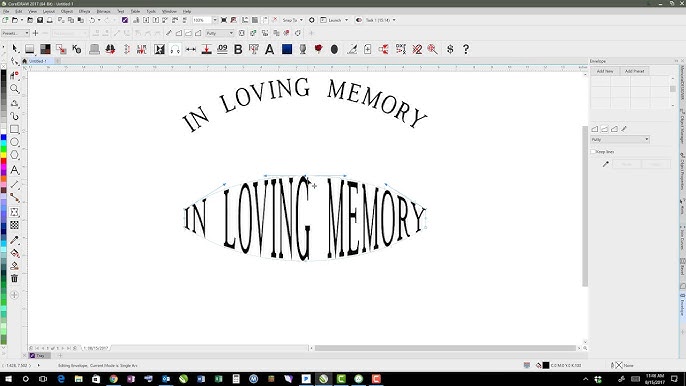Open the Presets dropdown in the property bar

[x=15, y=33]
